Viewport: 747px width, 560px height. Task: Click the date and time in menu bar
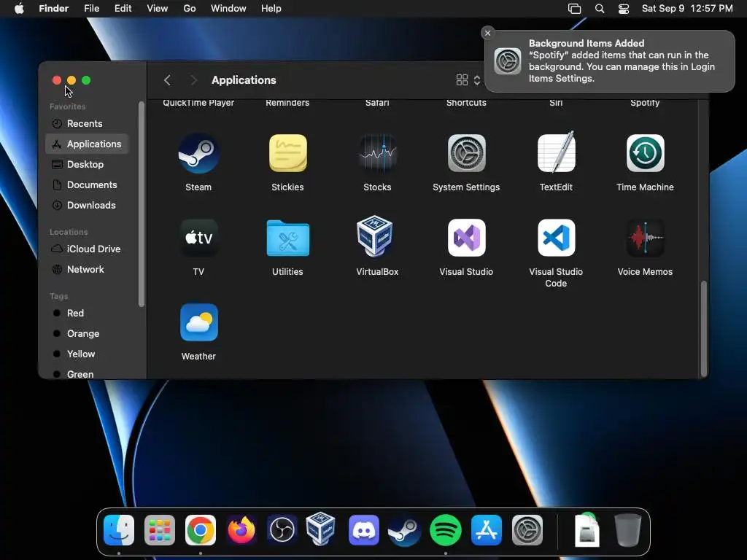687,9
